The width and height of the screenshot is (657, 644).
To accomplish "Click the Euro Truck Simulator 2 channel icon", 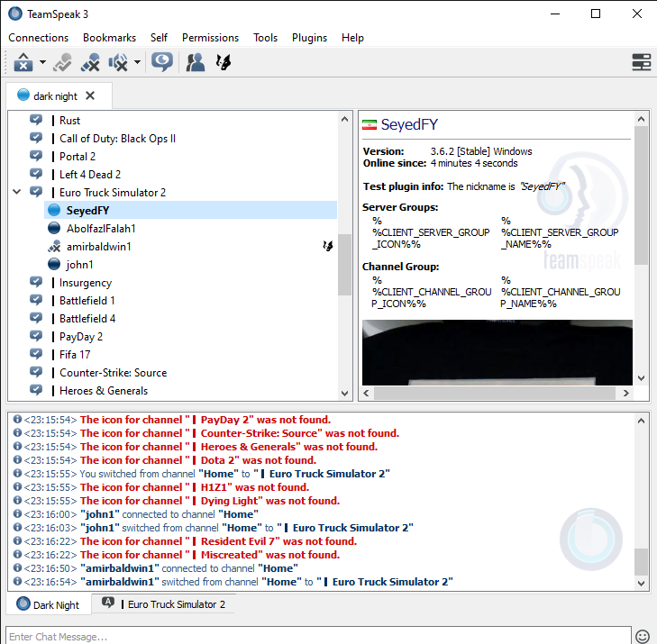I will [x=36, y=192].
